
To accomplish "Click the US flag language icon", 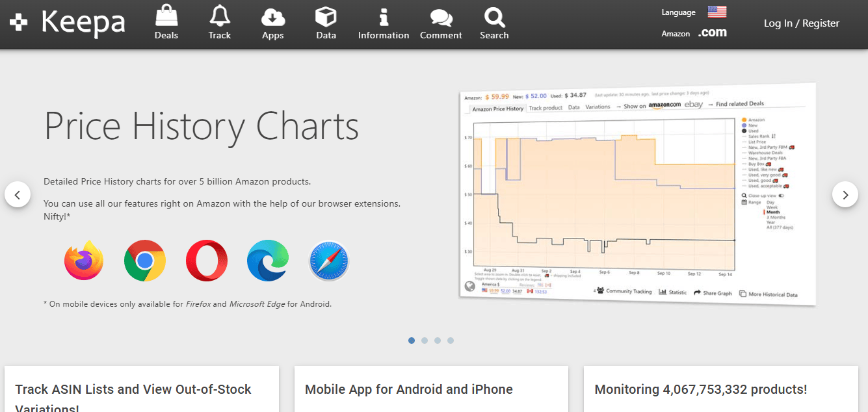I will pyautogui.click(x=717, y=12).
